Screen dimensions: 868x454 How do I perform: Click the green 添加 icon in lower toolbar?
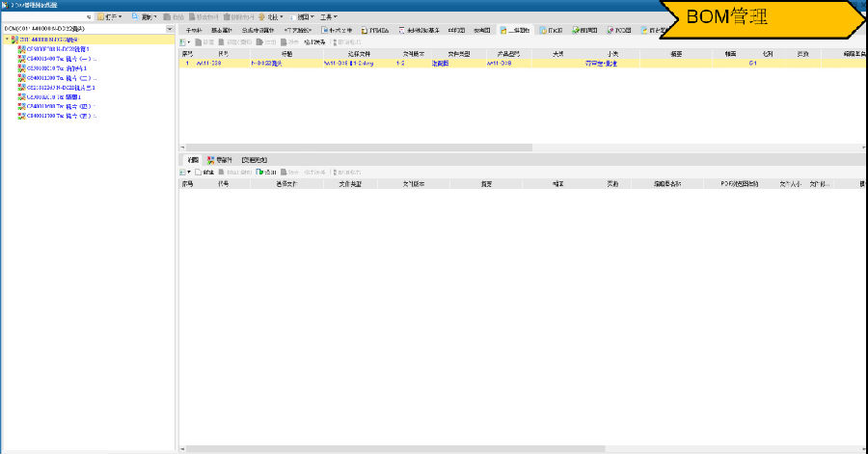coord(259,173)
